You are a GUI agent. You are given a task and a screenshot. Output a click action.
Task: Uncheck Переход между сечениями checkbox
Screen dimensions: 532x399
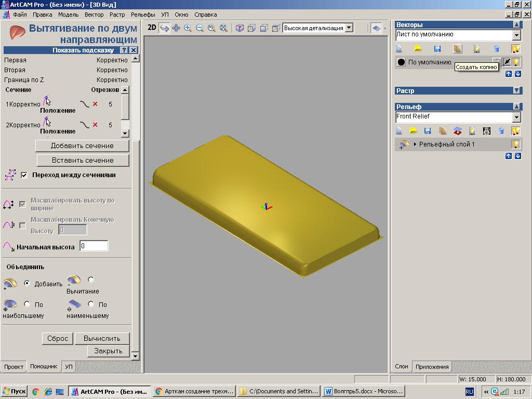pos(24,175)
